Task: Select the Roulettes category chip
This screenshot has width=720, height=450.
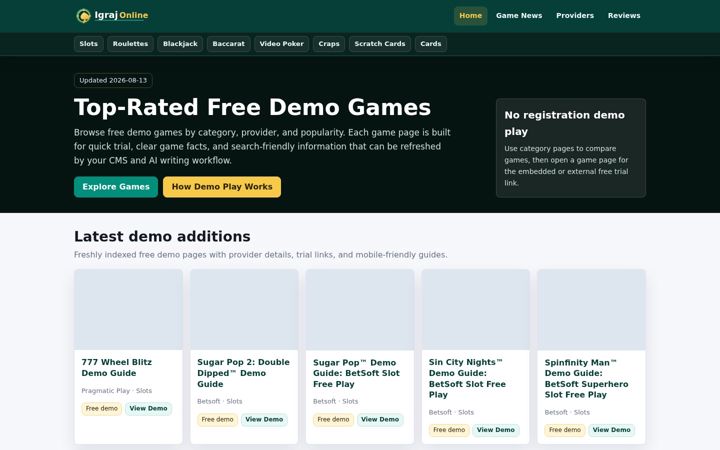Action: click(x=130, y=44)
